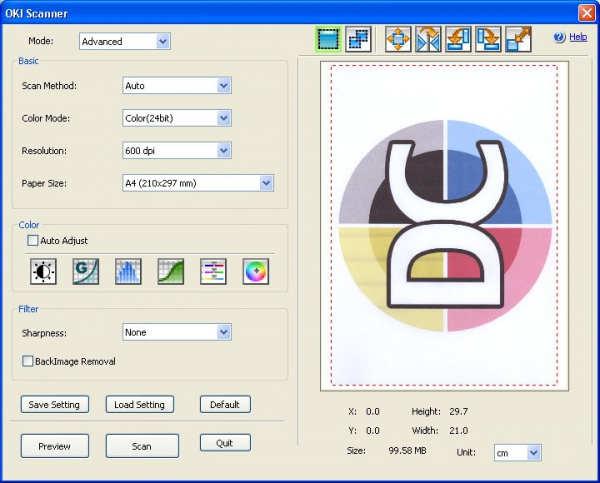Screen dimensions: 600x483
Task: Open the gamma adjustment icon
Action: (86, 271)
